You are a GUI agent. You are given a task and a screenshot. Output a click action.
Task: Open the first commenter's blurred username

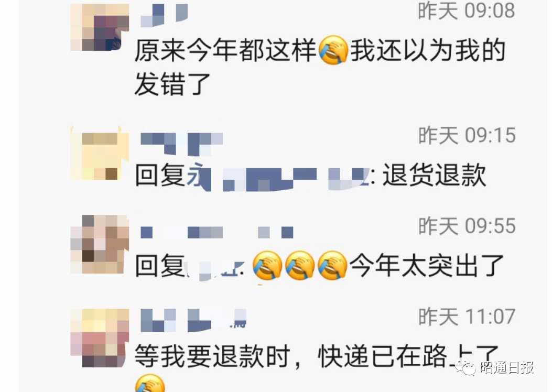(x=164, y=16)
